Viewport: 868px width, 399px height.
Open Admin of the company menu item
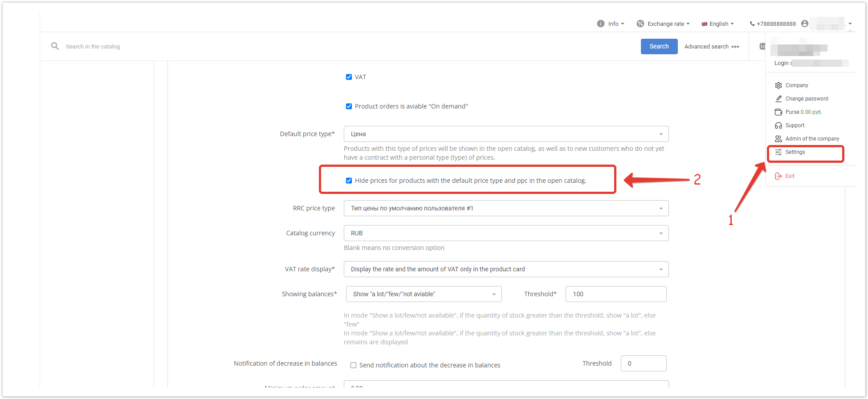(812, 139)
